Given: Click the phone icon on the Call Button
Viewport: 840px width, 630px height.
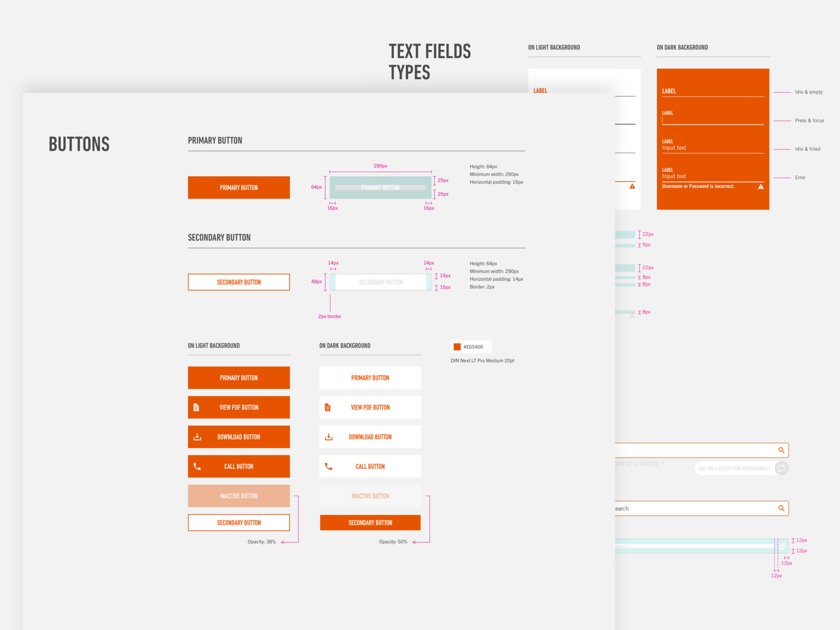Looking at the screenshot, I should click(x=197, y=466).
